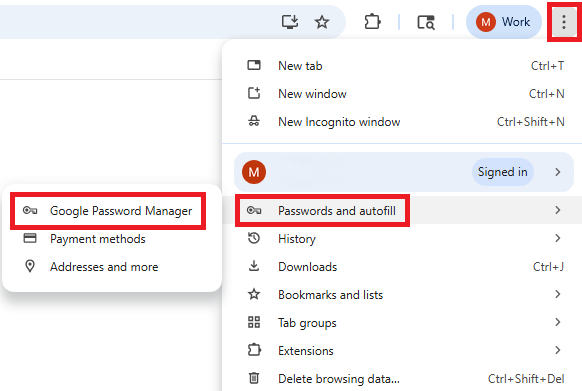Click the trash icon beside Delete browsing data
Screen dimensions: 582x391
pyautogui.click(x=254, y=378)
